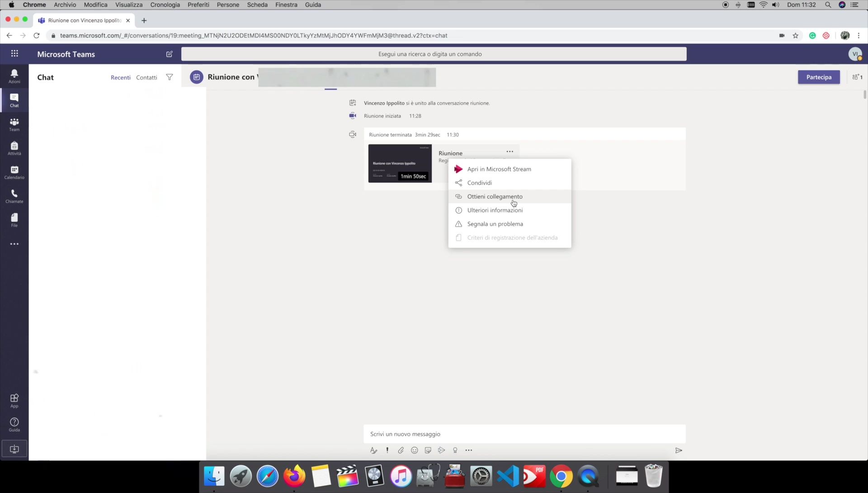Screen dimensions: 868x493
Task: Click the Teams search command box
Action: click(x=434, y=54)
